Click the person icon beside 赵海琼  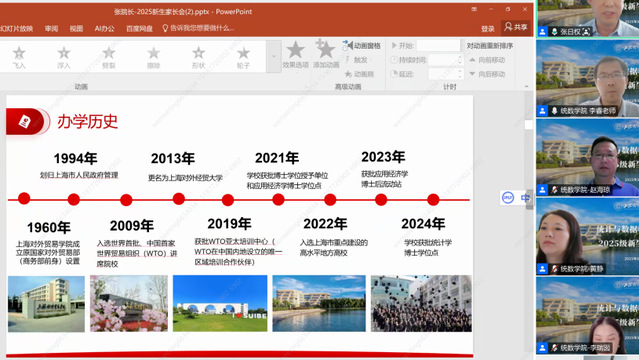coord(543,190)
